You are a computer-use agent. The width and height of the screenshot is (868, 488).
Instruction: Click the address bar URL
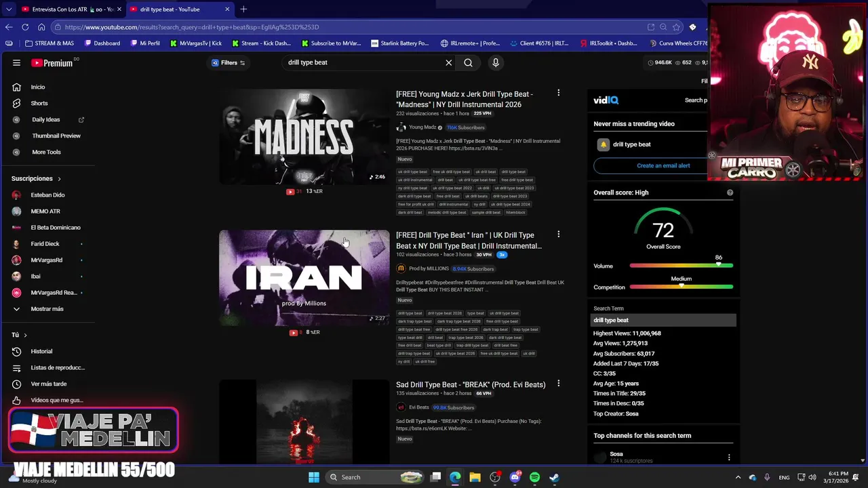(x=192, y=27)
